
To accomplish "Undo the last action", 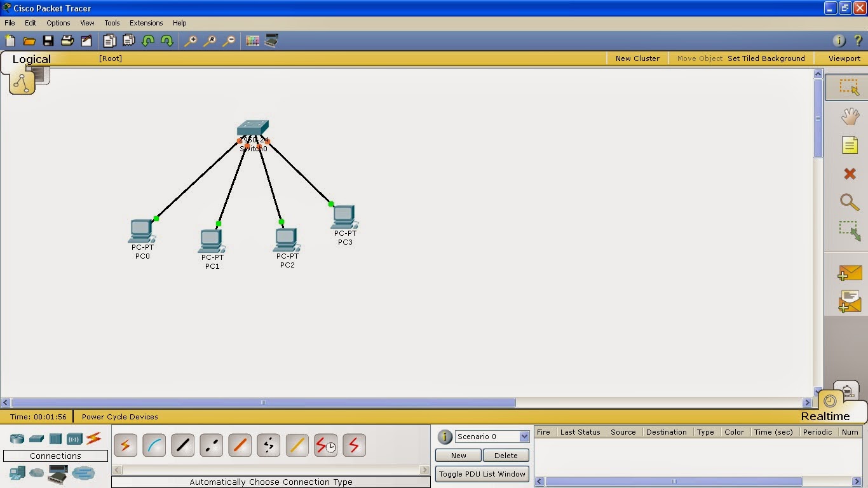I will (148, 41).
